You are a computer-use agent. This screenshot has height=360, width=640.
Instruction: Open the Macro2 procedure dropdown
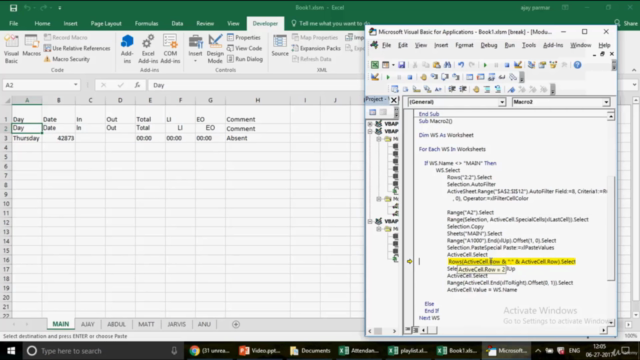606,102
